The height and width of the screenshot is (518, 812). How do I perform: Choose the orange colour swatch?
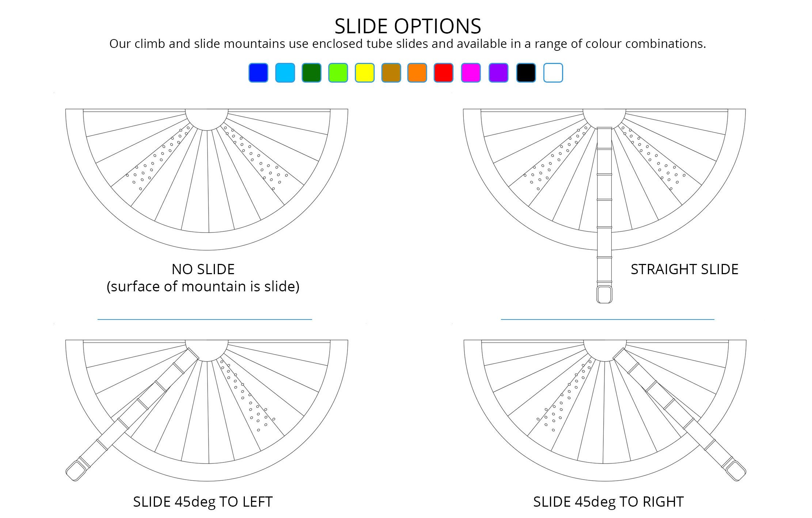(417, 73)
